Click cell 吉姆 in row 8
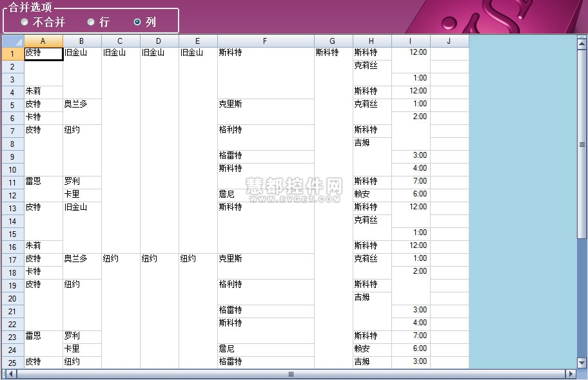Image resolution: width=588 pixels, height=380 pixels. tap(372, 157)
